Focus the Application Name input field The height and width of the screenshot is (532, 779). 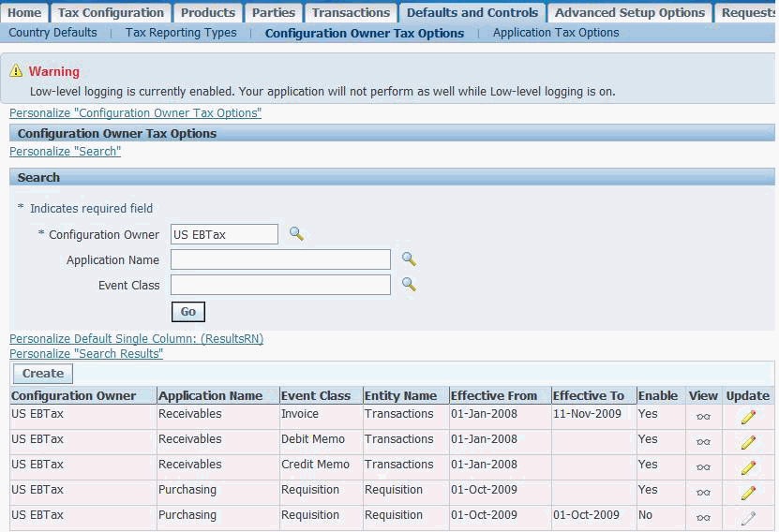click(x=280, y=259)
